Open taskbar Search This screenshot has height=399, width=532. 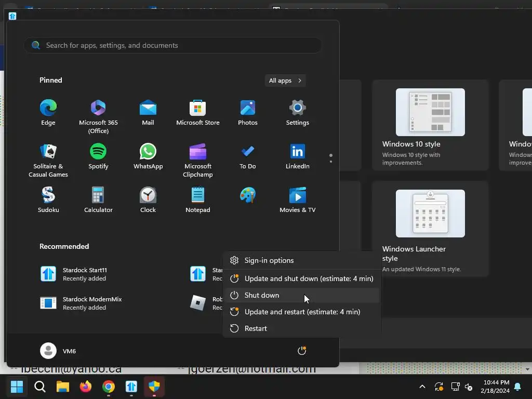point(39,387)
